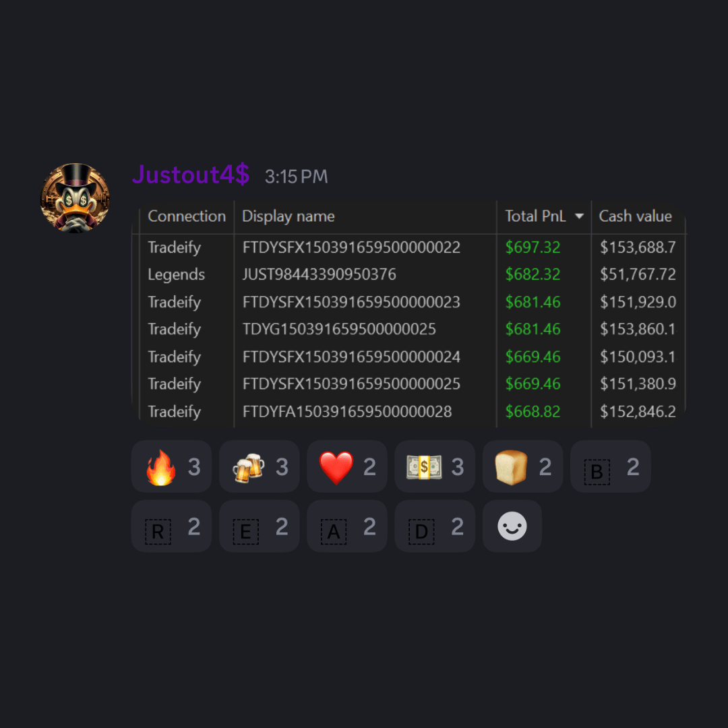
Task: Click the dollar banknote reaction
Action: 435,466
